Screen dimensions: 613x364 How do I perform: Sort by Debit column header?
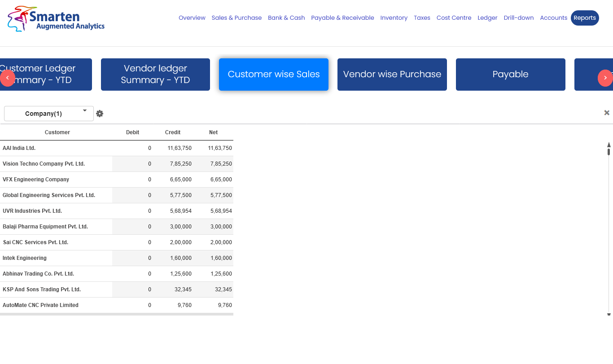click(132, 132)
